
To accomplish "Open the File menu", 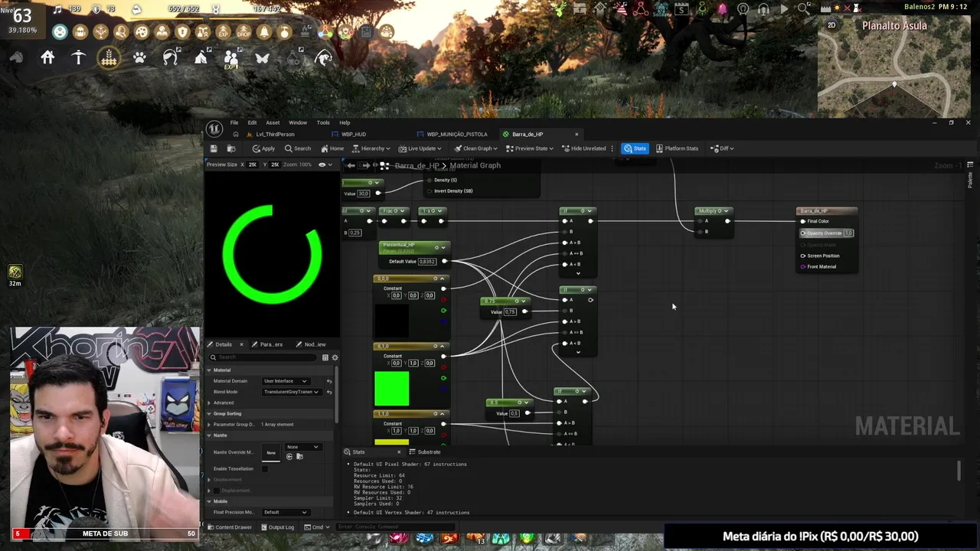I will point(234,122).
